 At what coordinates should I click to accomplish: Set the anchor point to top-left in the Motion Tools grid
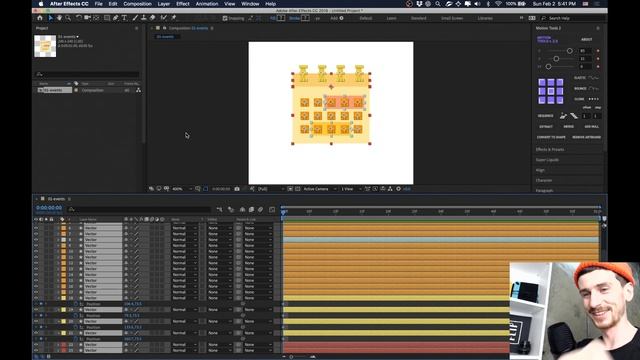(542, 82)
